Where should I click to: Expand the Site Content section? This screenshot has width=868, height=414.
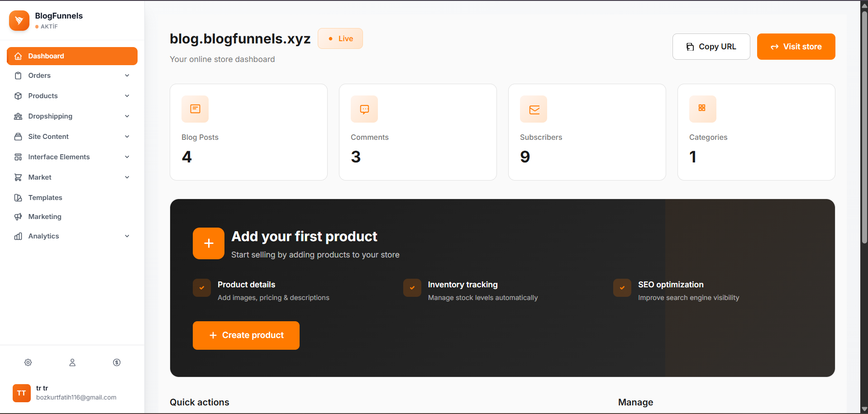[127, 136]
